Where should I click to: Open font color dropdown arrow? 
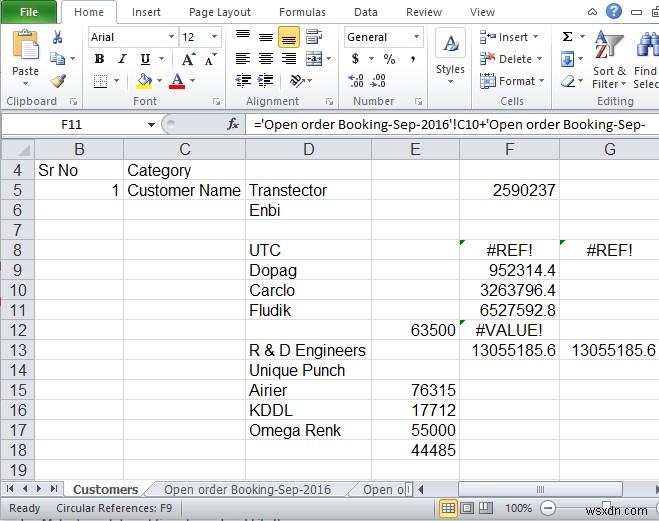click(192, 80)
